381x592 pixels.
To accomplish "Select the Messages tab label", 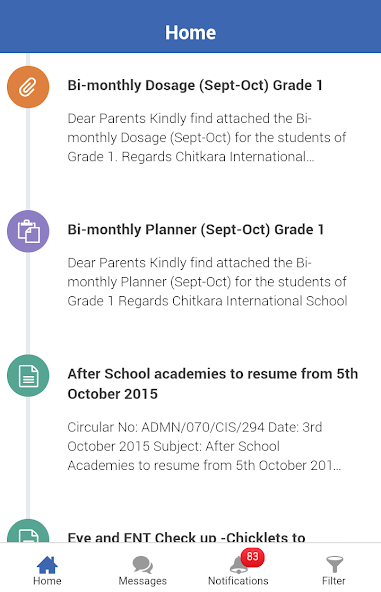I will pos(143,581).
